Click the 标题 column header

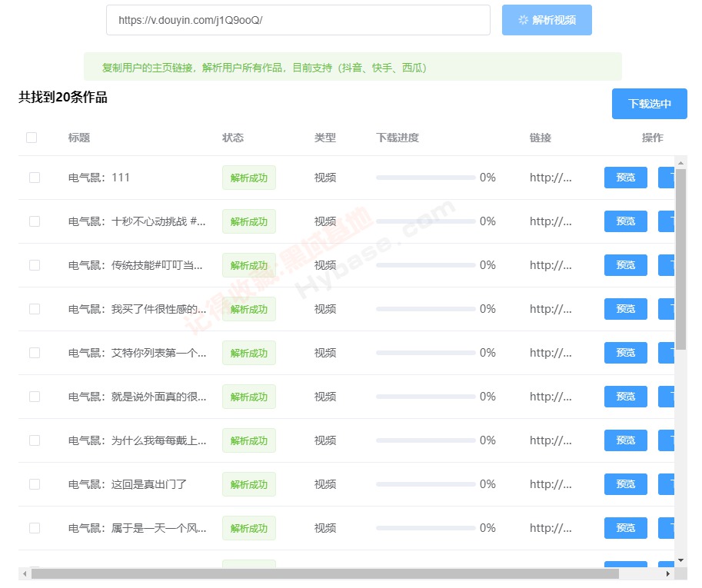click(x=79, y=138)
